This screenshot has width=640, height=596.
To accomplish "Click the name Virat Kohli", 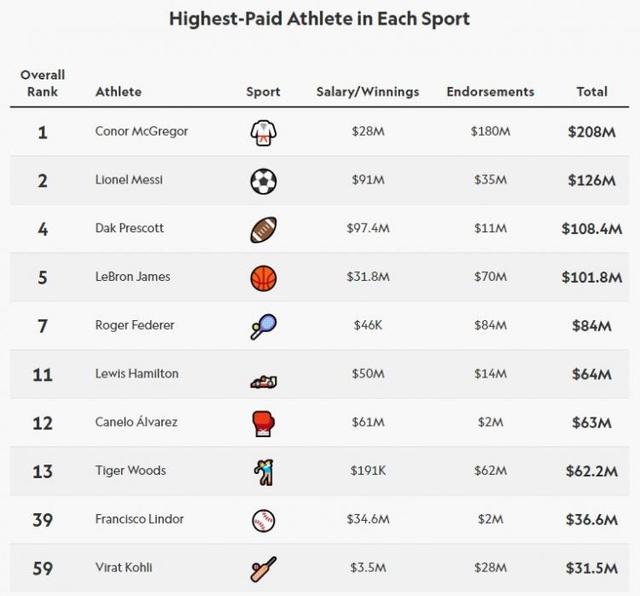I will [124, 568].
